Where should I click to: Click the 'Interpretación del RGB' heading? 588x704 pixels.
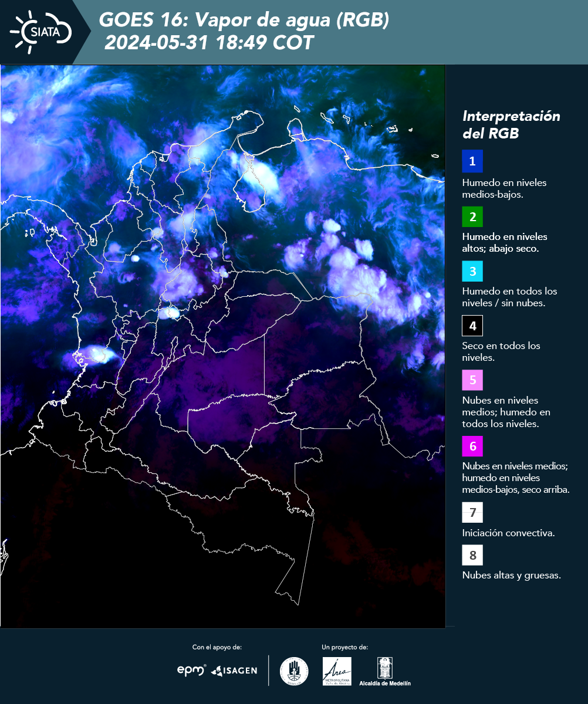click(511, 124)
